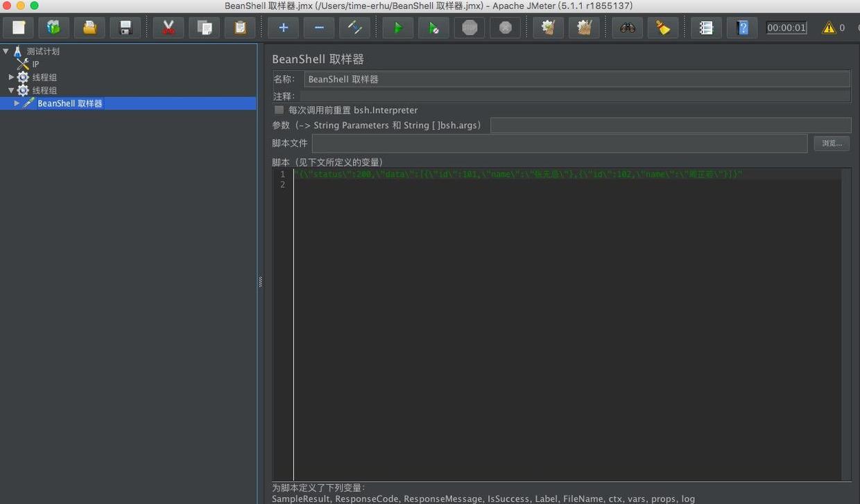Click the Toggle enable/disable icon

tap(354, 28)
